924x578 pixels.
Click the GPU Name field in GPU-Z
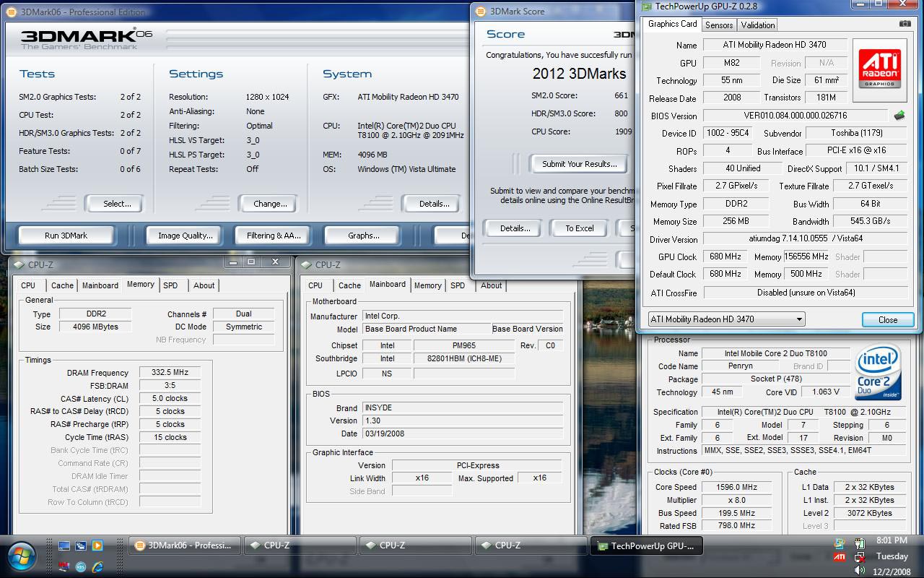click(x=775, y=45)
